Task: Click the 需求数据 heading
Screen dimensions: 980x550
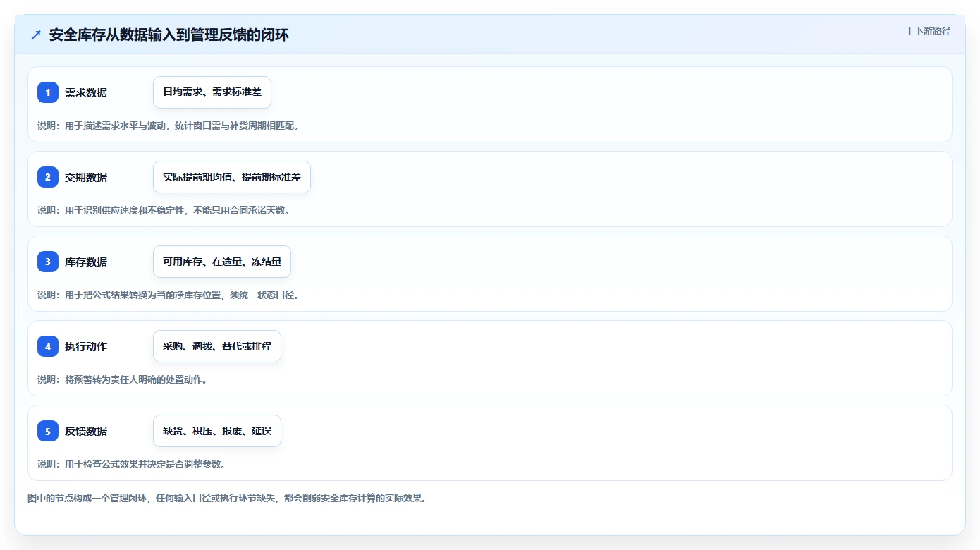Action: pyautogui.click(x=86, y=92)
